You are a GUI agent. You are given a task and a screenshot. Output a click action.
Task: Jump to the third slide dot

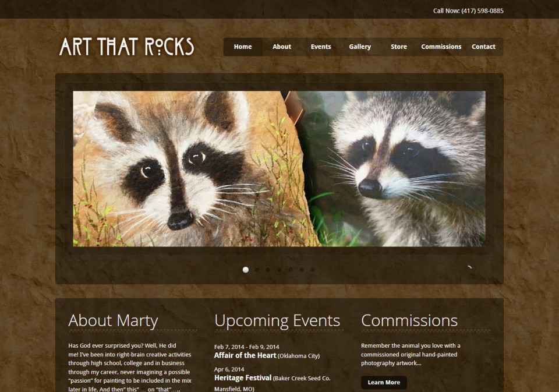(268, 270)
